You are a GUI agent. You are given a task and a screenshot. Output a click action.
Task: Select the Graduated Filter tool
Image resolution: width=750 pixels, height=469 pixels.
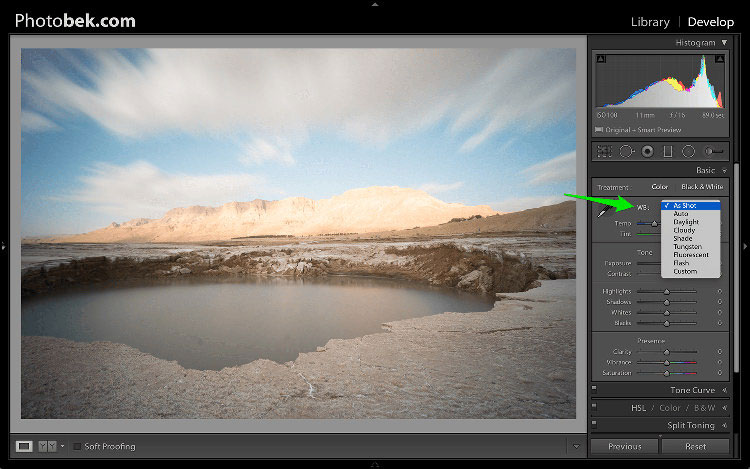point(667,151)
